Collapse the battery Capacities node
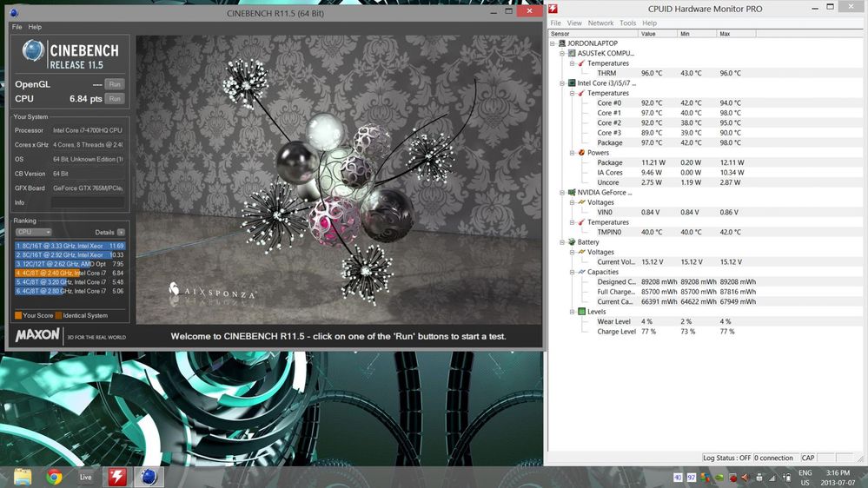This screenshot has width=868, height=488. pyautogui.click(x=573, y=272)
